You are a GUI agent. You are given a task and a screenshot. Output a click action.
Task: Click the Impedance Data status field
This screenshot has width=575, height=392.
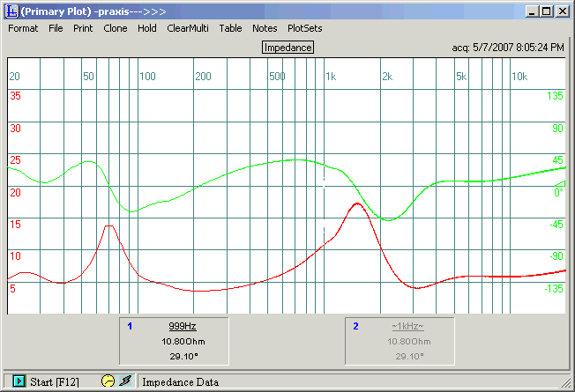180,382
